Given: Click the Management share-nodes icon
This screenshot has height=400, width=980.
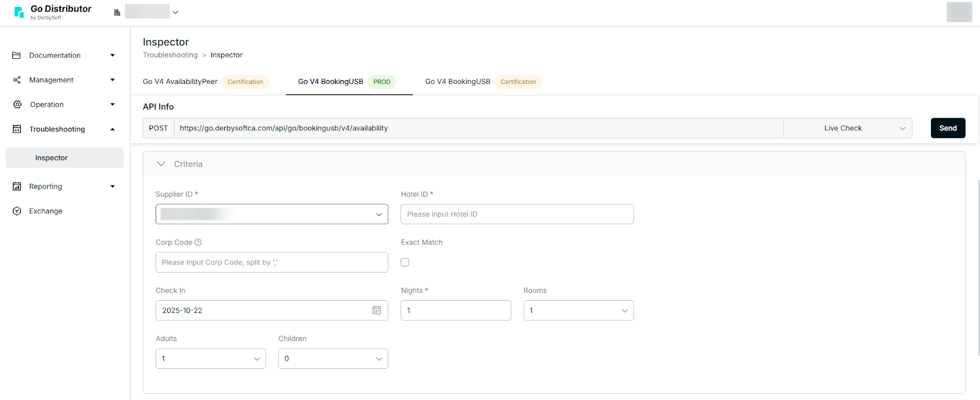Looking at the screenshot, I should [x=17, y=80].
